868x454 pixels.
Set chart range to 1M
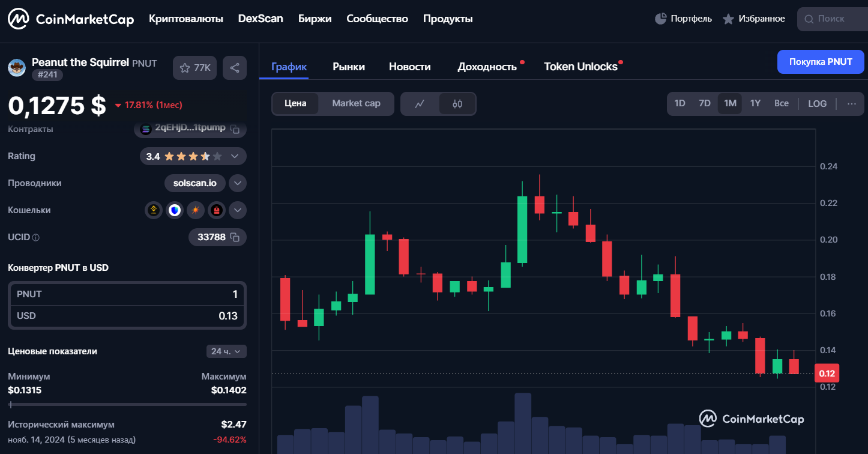[x=730, y=103]
